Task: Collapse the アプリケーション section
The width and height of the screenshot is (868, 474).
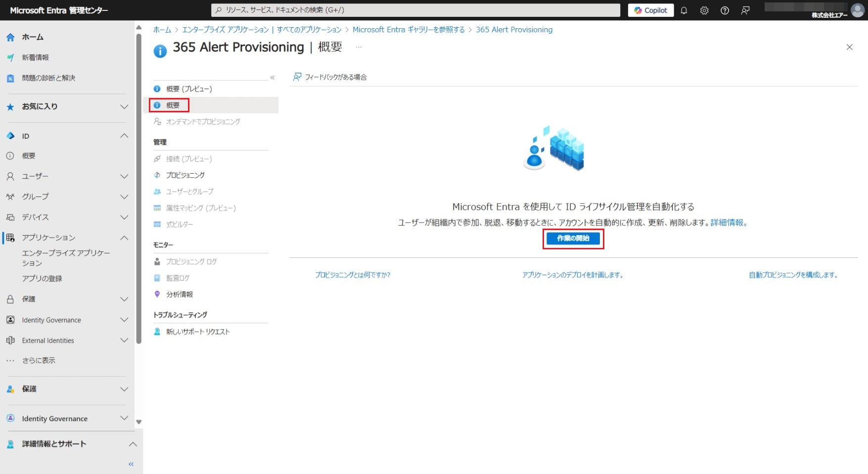Action: tap(124, 238)
